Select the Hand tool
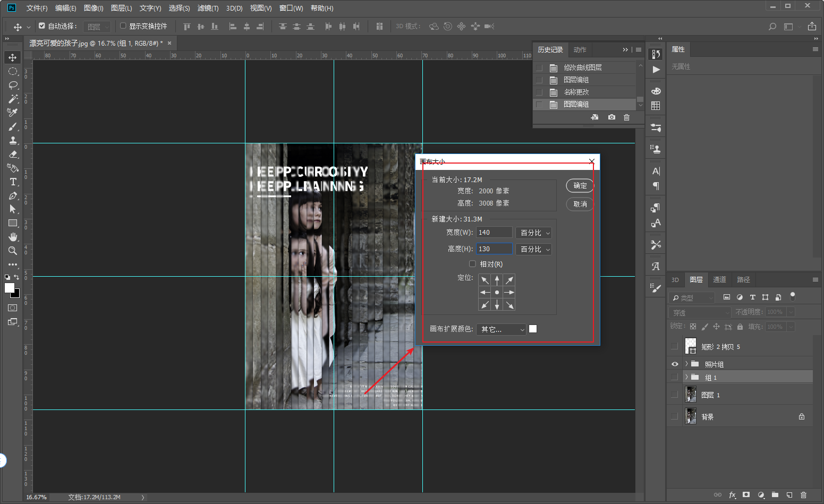This screenshot has height=504, width=824. 13,237
